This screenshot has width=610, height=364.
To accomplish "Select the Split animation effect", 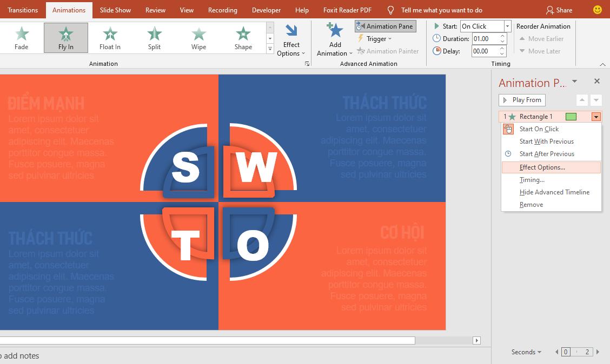I will (x=154, y=37).
